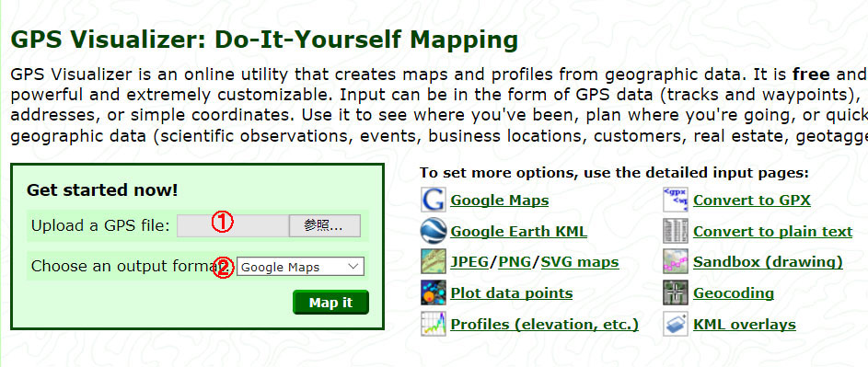Open the Google Earth KML link

pyautogui.click(x=519, y=232)
